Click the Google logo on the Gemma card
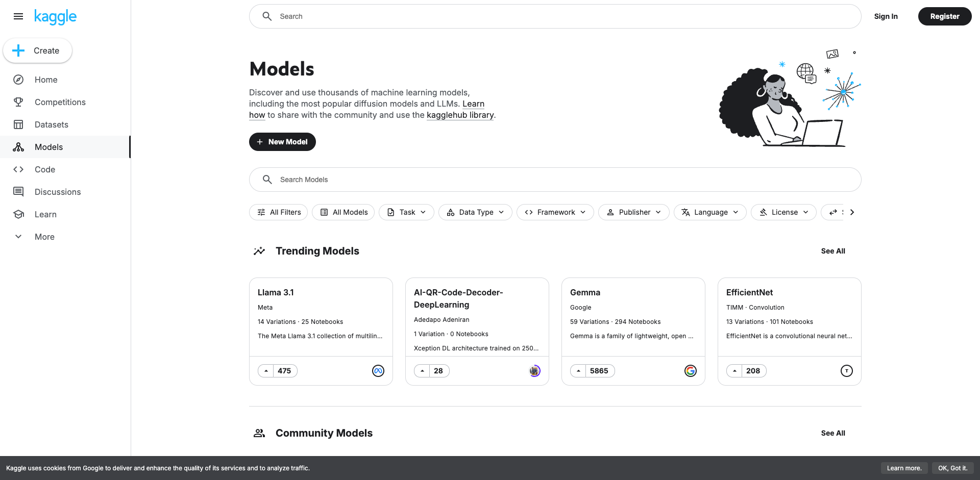Screen dimensions: 980x480 click(691, 371)
